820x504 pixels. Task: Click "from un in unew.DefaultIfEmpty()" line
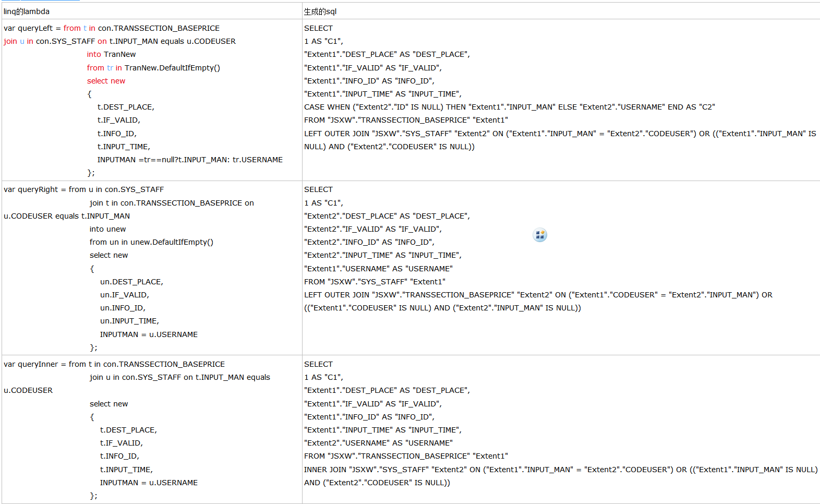[151, 242]
